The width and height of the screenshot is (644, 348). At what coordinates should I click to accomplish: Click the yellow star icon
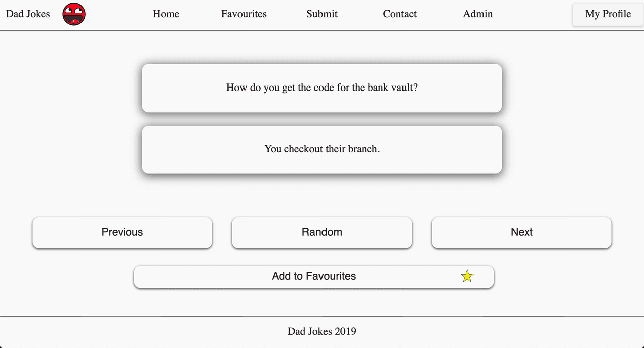[467, 276]
